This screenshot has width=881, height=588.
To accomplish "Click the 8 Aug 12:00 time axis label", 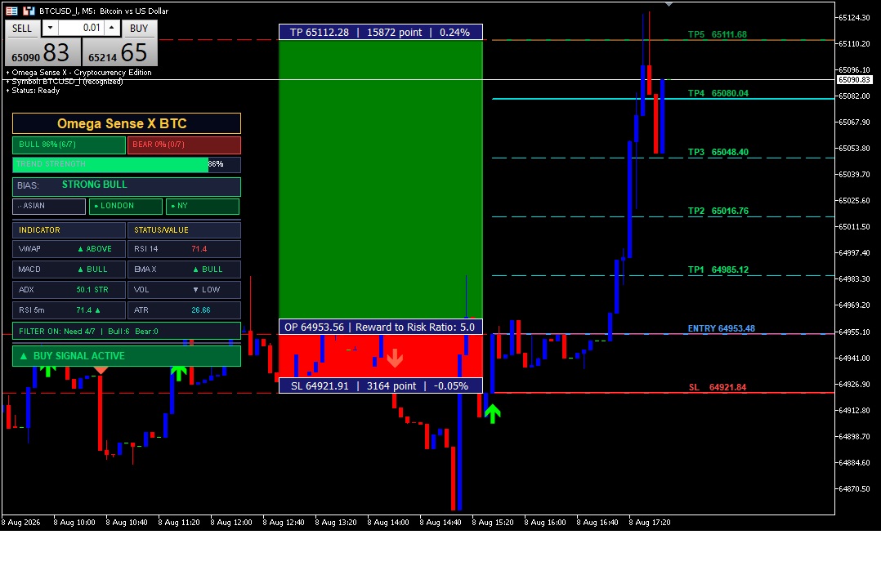I will click(x=231, y=523).
